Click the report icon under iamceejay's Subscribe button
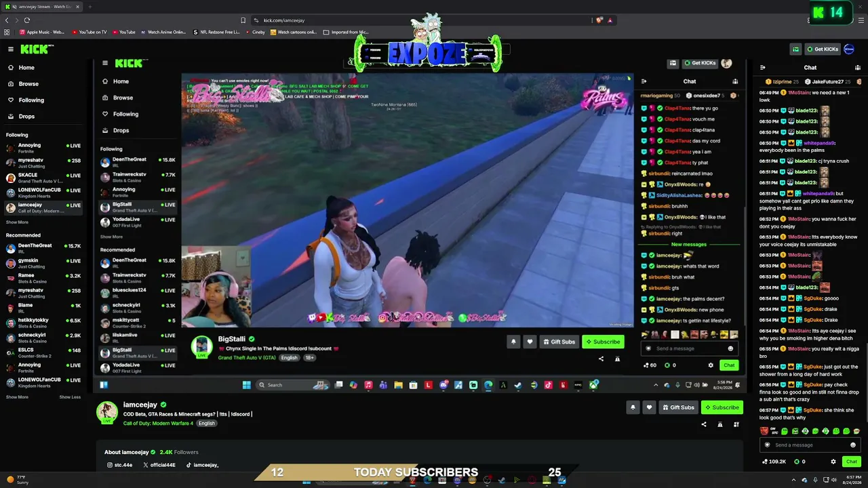The image size is (868, 488). click(720, 425)
